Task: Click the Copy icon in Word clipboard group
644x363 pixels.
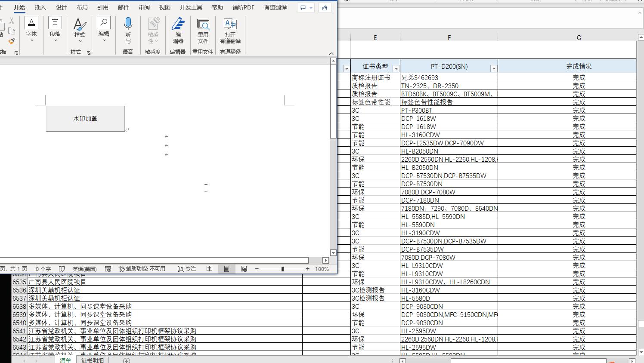Action: (12, 31)
